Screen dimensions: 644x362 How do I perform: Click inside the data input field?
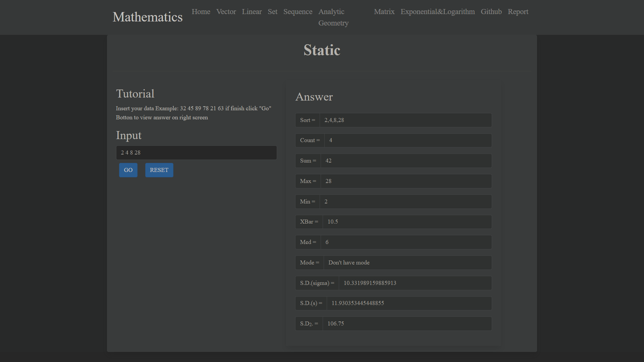pyautogui.click(x=196, y=153)
